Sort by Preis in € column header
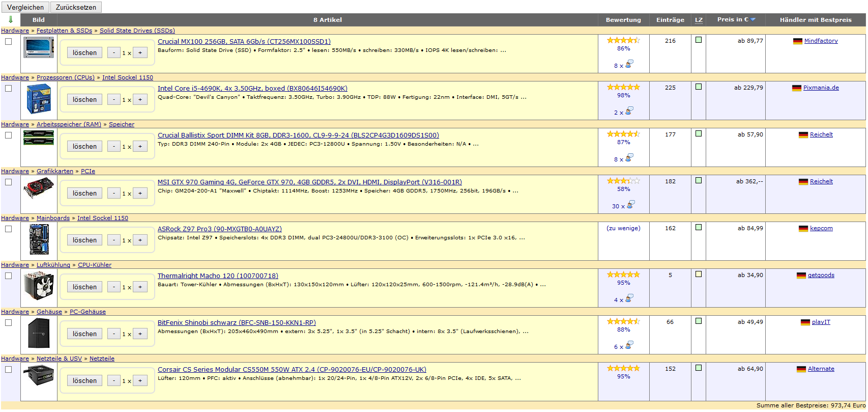 pyautogui.click(x=733, y=19)
